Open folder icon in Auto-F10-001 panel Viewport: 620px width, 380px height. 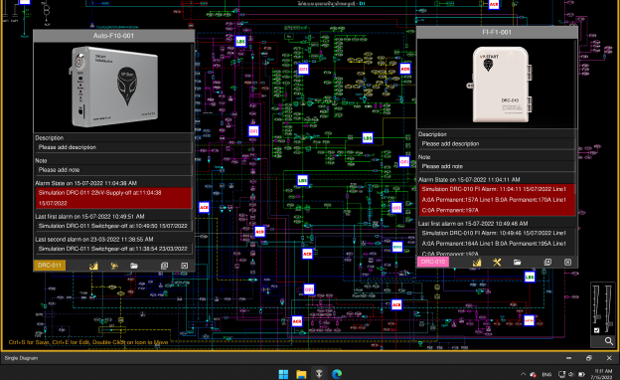click(134, 266)
